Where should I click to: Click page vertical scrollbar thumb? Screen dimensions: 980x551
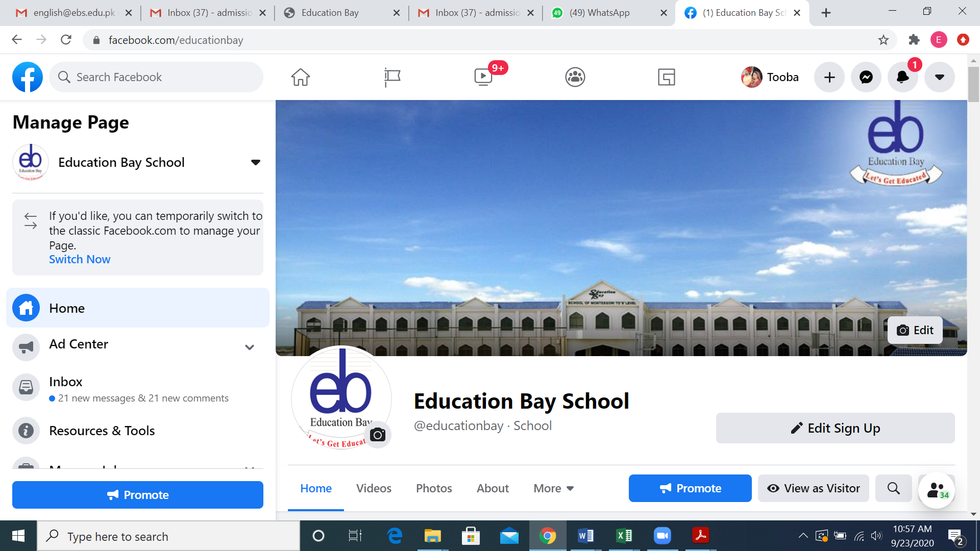[x=973, y=84]
